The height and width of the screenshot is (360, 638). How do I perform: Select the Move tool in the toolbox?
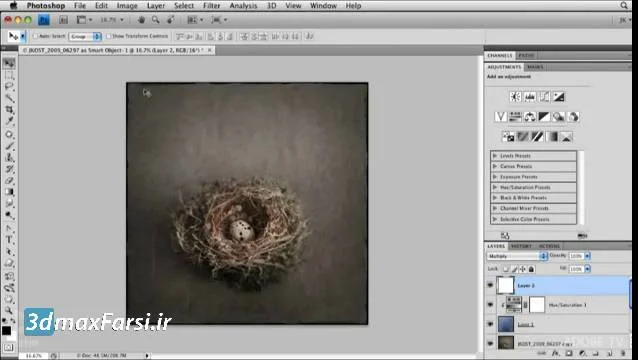pos(9,63)
